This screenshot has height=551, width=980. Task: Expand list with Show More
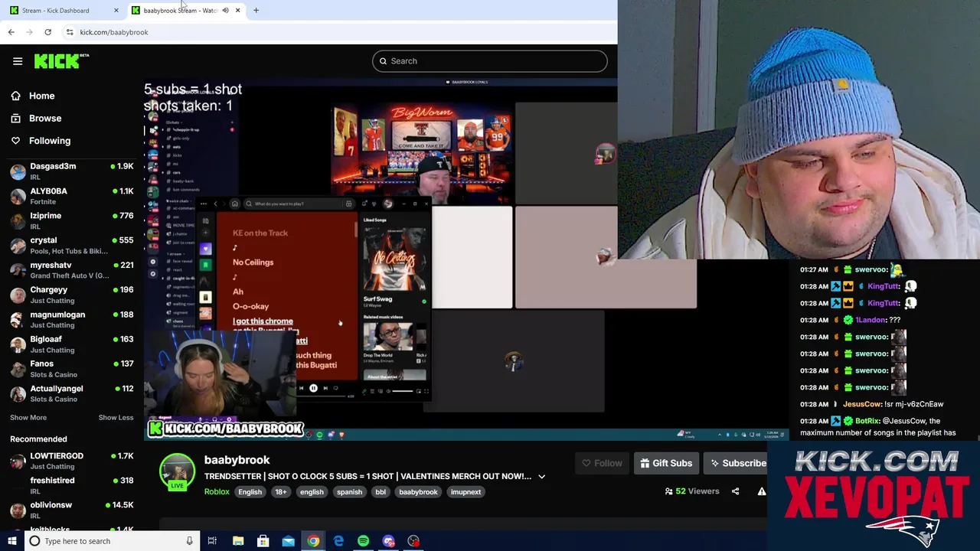(28, 418)
